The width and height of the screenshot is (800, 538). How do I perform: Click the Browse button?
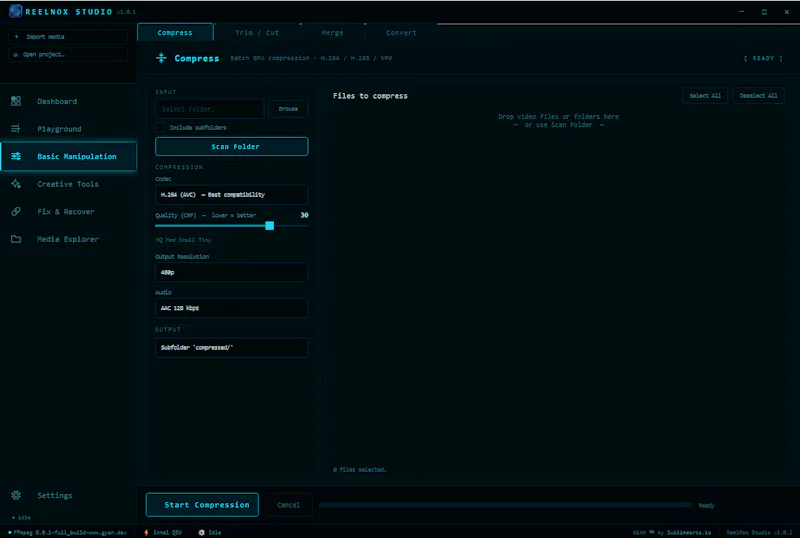coord(288,109)
